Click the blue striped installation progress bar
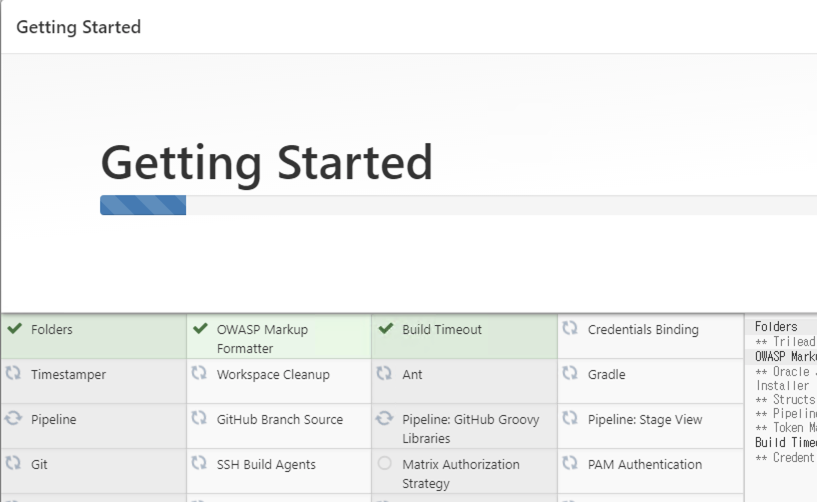Image resolution: width=817 pixels, height=502 pixels. click(x=143, y=205)
